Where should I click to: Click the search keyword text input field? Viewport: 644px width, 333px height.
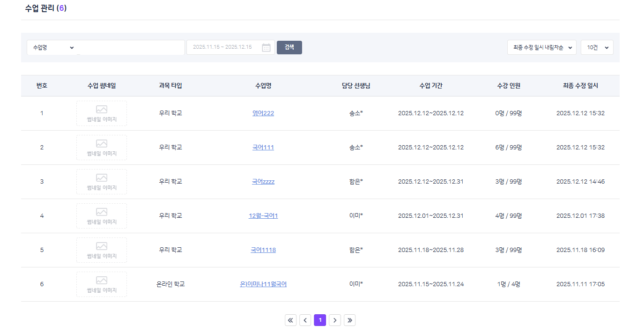pos(131,47)
